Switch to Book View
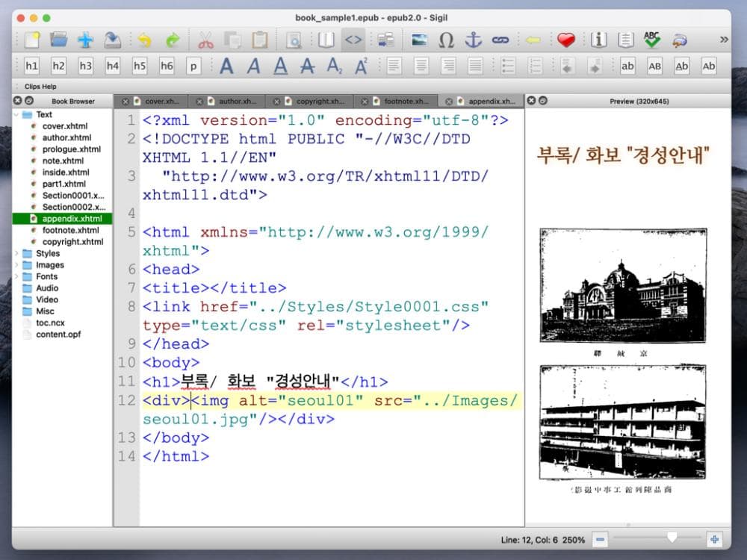 326,40
